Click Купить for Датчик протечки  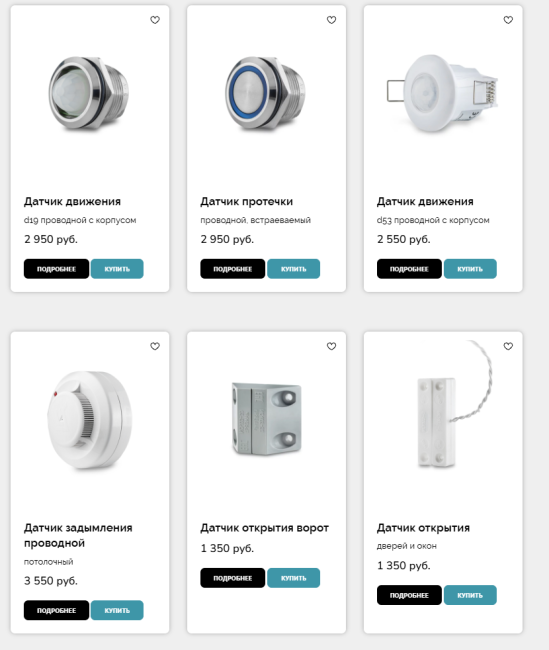294,269
